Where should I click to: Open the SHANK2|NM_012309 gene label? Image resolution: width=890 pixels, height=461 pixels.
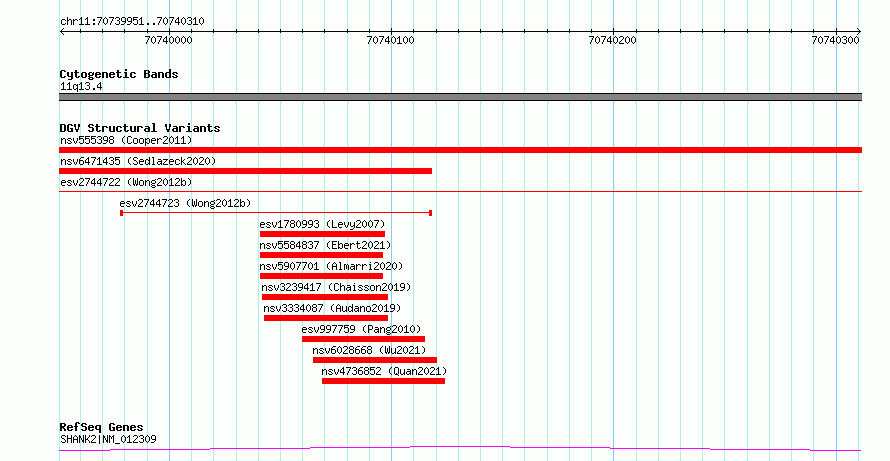coord(108,439)
